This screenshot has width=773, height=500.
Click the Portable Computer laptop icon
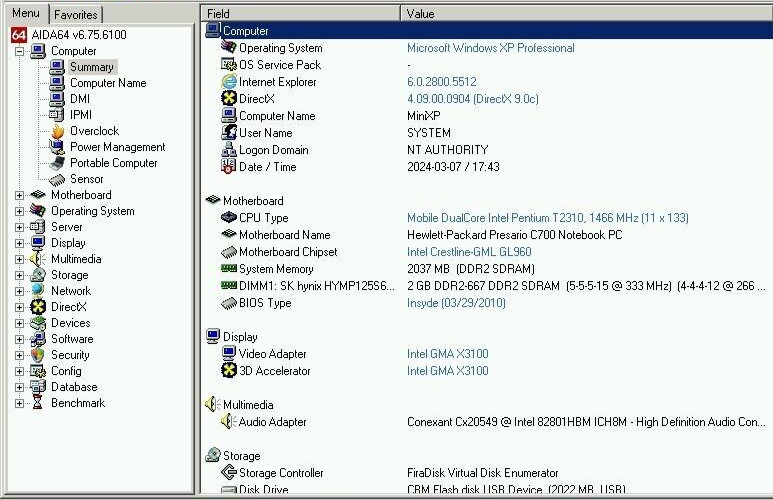coord(57,163)
